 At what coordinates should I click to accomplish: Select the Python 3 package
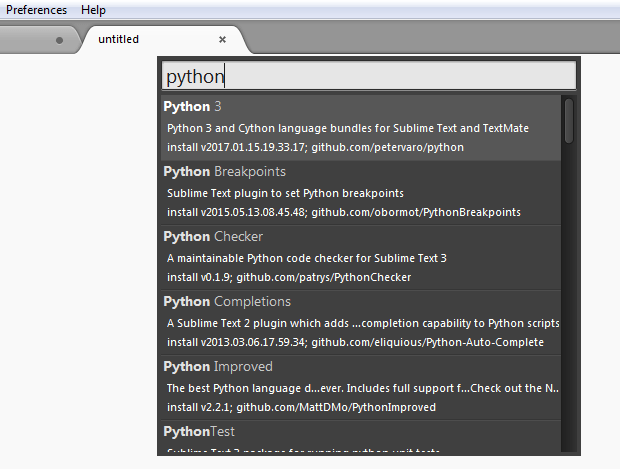coord(360,126)
